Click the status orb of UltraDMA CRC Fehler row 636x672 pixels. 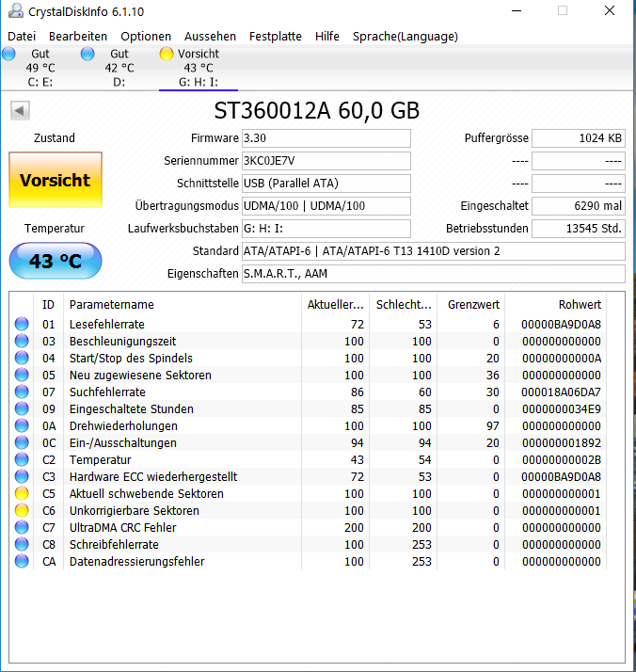click(x=22, y=527)
